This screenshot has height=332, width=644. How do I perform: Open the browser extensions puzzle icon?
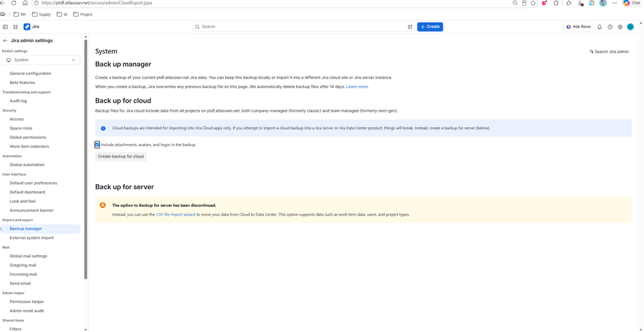(556, 3)
